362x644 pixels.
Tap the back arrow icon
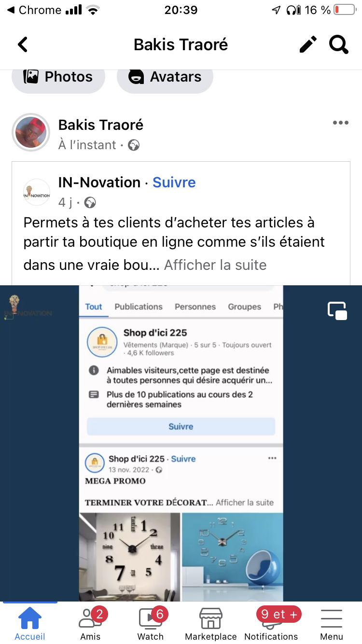pyautogui.click(x=23, y=45)
